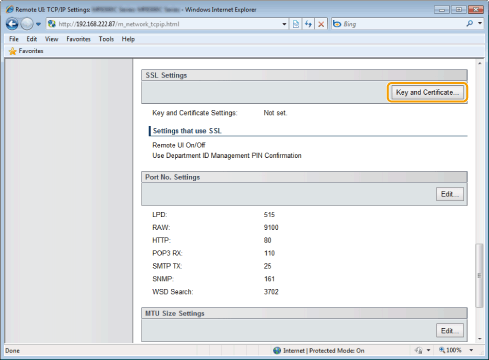Click the scrollbar up arrow

479,63
